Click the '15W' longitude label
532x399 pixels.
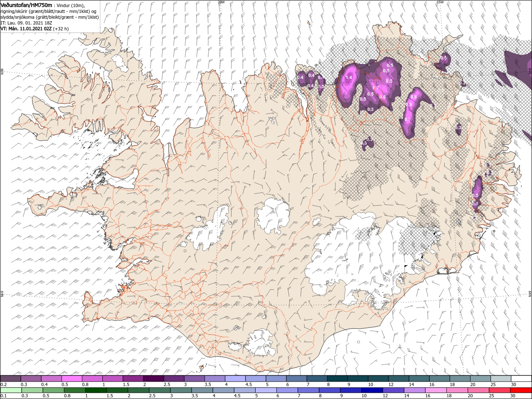(x=440, y=2)
